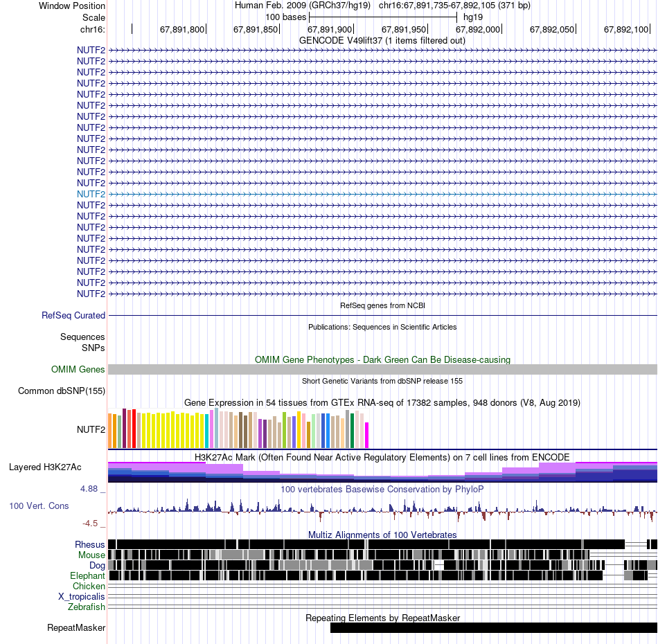Select the X_tropicalis alignment row label
Viewport: 658px width, 644px height.
point(82,597)
